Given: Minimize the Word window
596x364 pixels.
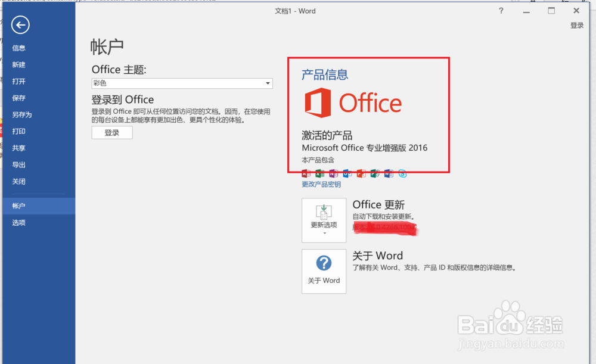Looking at the screenshot, I should [526, 11].
